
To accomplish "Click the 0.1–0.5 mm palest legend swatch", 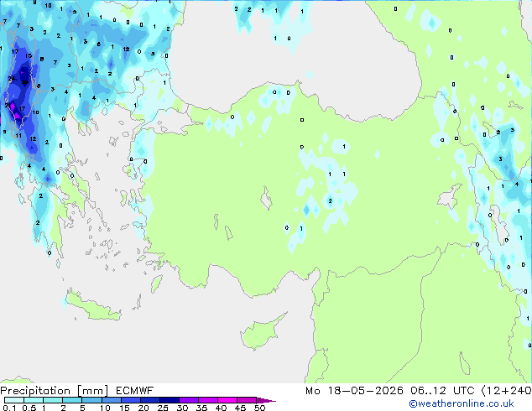I will (x=14, y=400).
